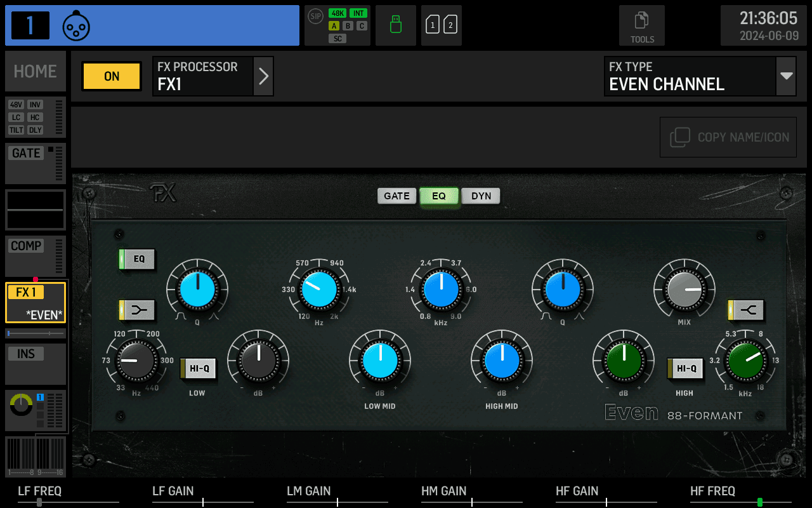812x508 pixels.
Task: Open the FX PROCESSOR FX1 chevron
Action: coord(263,76)
